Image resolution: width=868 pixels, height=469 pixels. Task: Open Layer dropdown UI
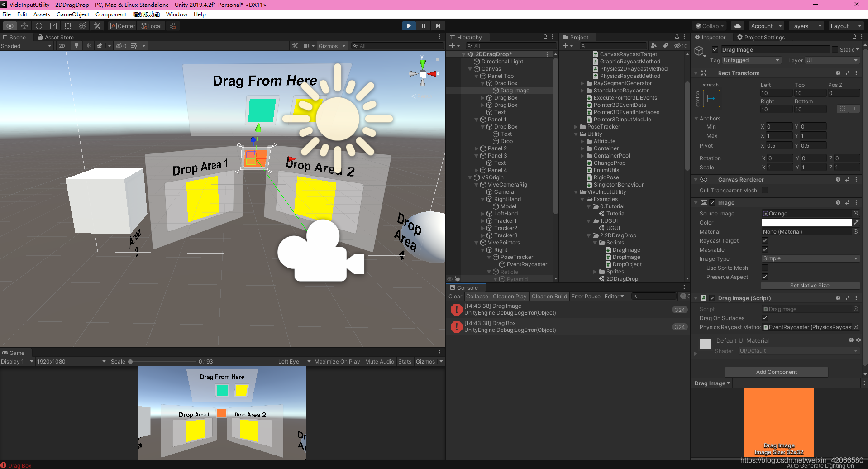pyautogui.click(x=832, y=60)
